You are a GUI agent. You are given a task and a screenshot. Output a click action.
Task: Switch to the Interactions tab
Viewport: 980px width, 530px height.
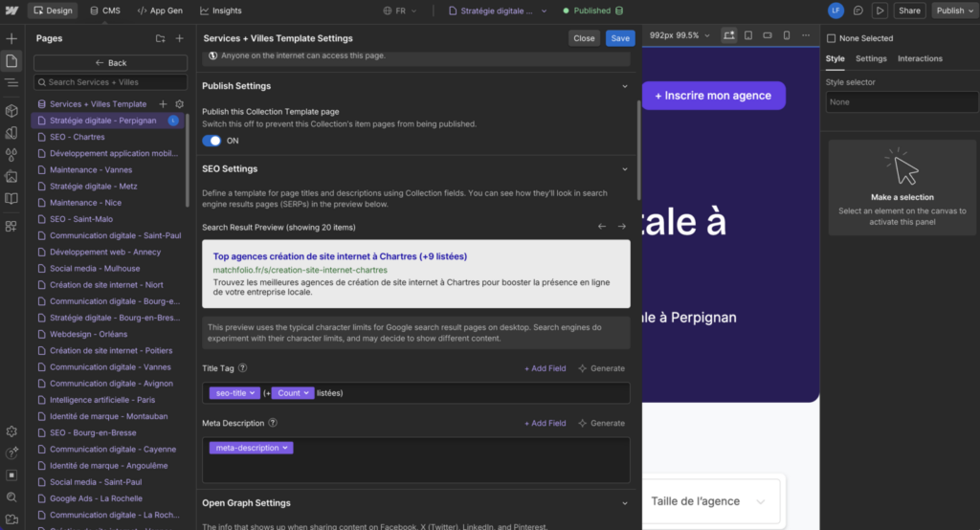[920, 58]
